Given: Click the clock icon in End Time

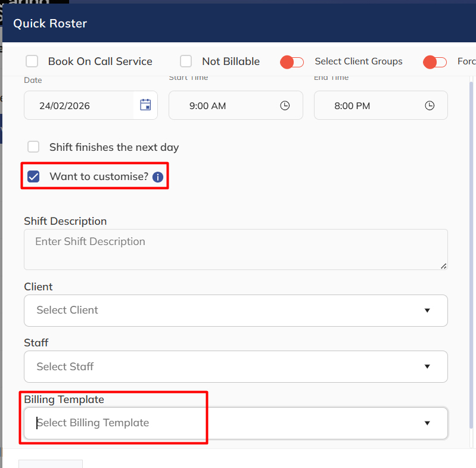Looking at the screenshot, I should [430, 106].
